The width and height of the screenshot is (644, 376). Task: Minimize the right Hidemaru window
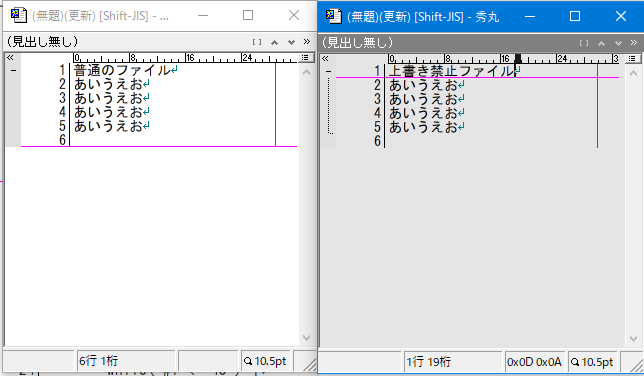pyautogui.click(x=530, y=16)
